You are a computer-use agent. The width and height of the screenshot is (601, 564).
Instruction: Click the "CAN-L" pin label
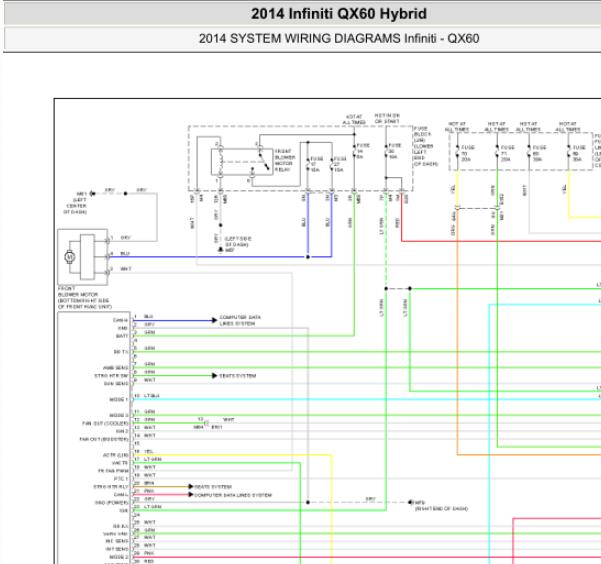(x=120, y=495)
